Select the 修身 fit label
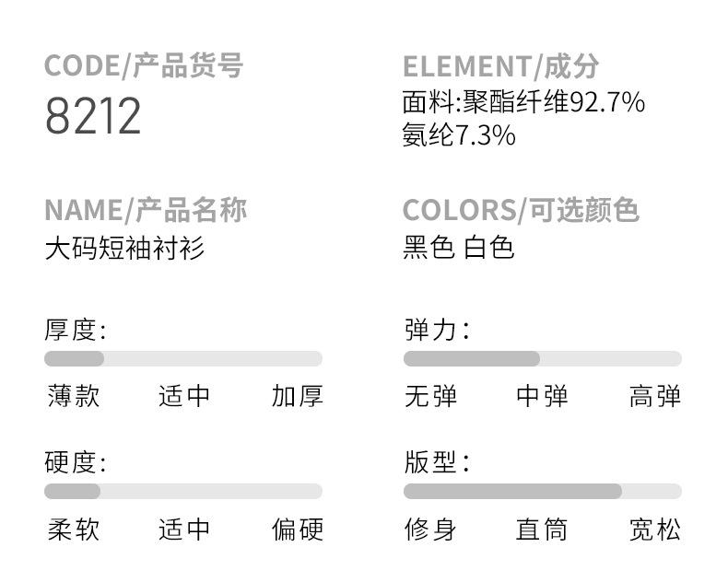 pyautogui.click(x=431, y=530)
